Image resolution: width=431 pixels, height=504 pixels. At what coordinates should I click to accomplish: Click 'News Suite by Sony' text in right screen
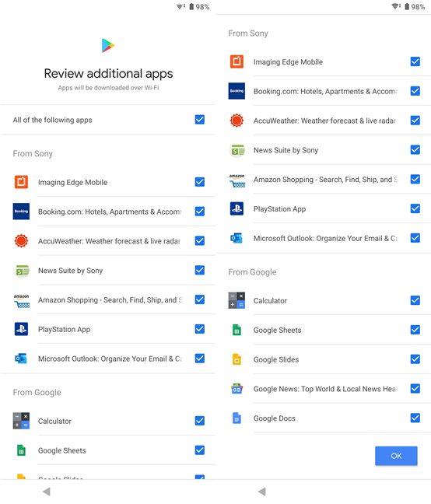point(286,150)
